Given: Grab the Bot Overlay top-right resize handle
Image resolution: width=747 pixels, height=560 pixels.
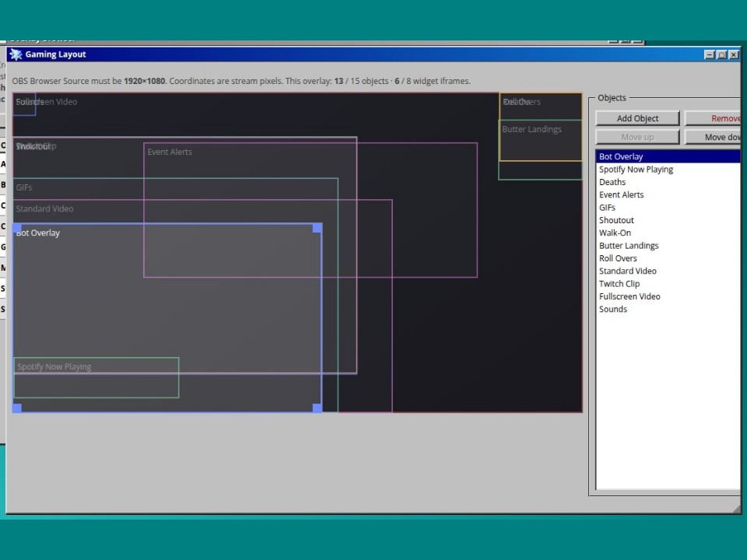Looking at the screenshot, I should pos(317,228).
